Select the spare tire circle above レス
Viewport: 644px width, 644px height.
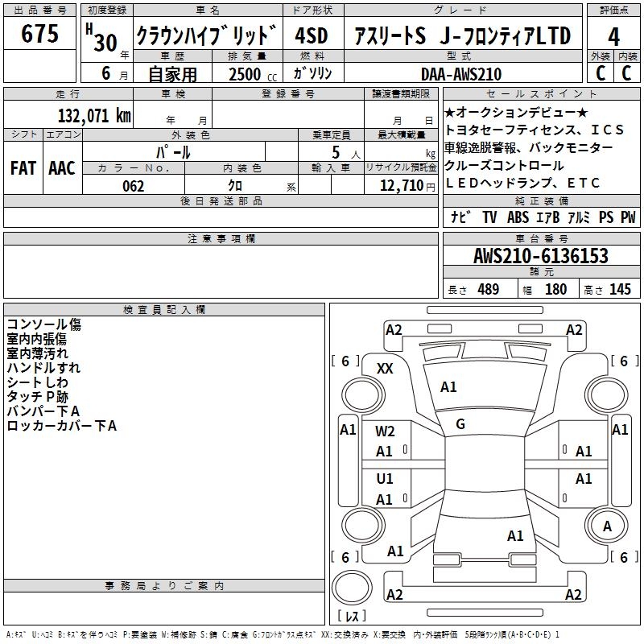(x=353, y=587)
